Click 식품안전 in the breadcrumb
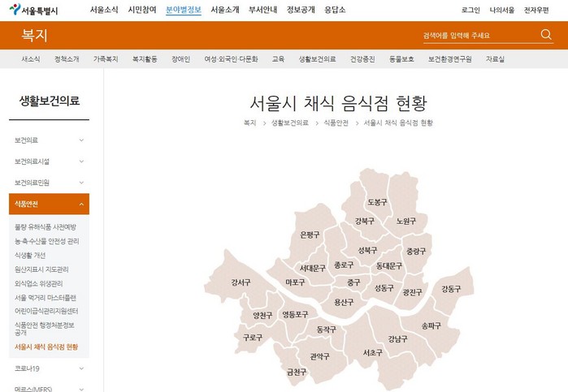 coord(336,123)
